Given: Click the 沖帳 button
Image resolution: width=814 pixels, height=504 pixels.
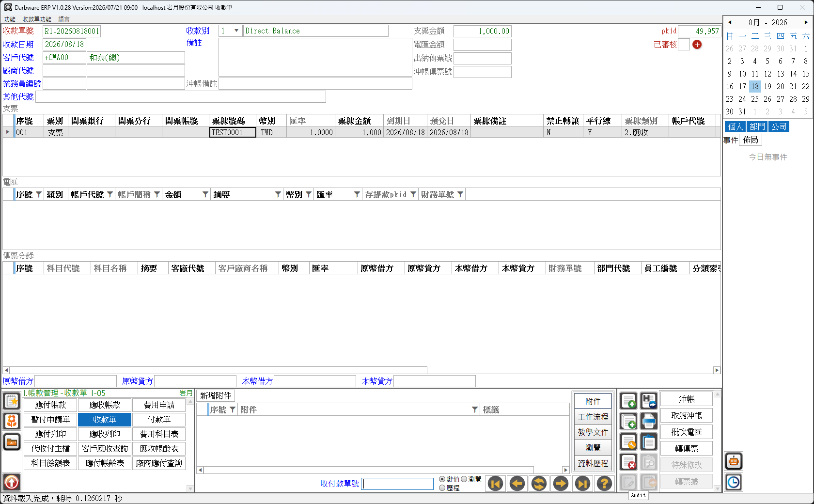Looking at the screenshot, I should click(687, 399).
